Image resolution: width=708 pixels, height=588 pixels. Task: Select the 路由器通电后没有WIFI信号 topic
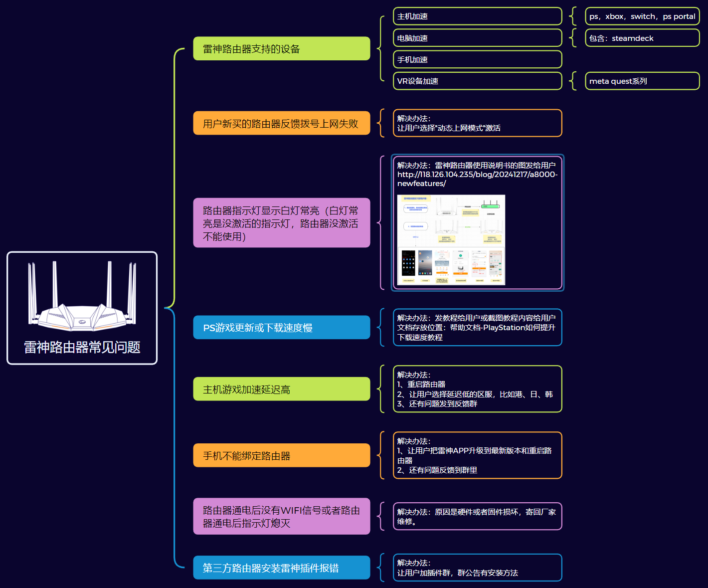282,516
